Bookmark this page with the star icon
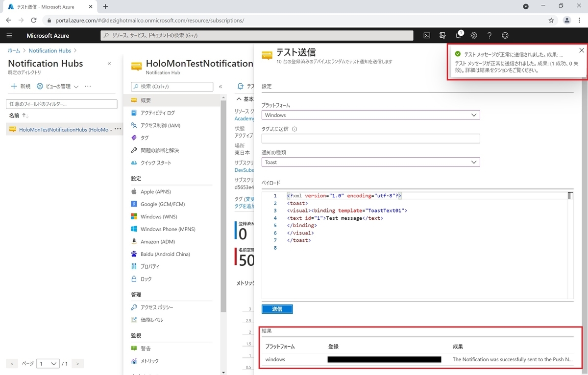Screen dimensions: 588x375 point(551,21)
